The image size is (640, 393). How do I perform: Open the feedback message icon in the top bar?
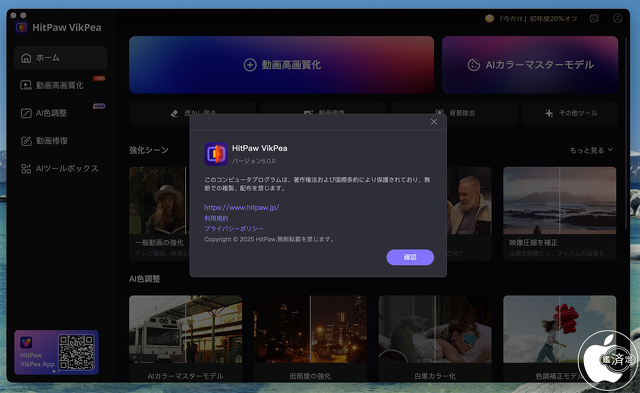pos(594,18)
